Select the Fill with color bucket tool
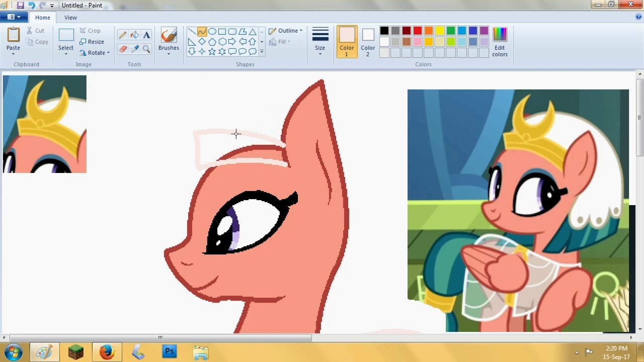Screen dimensions: 644x362 (134, 35)
